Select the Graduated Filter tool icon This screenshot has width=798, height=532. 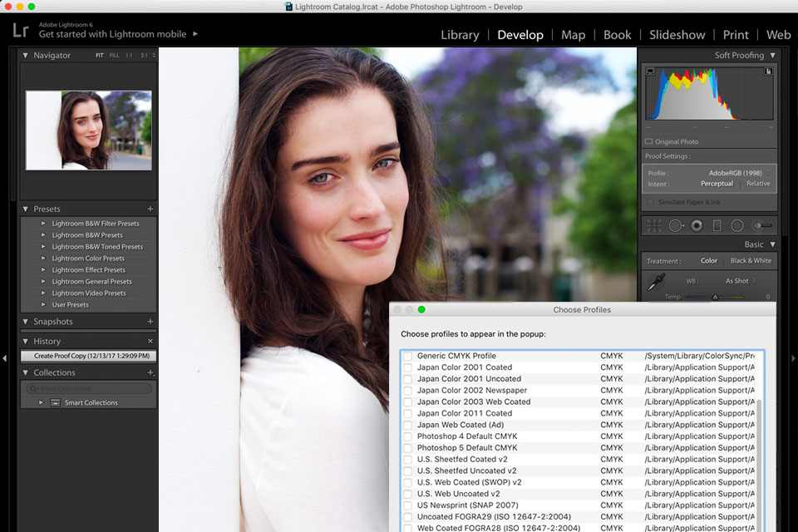[717, 225]
